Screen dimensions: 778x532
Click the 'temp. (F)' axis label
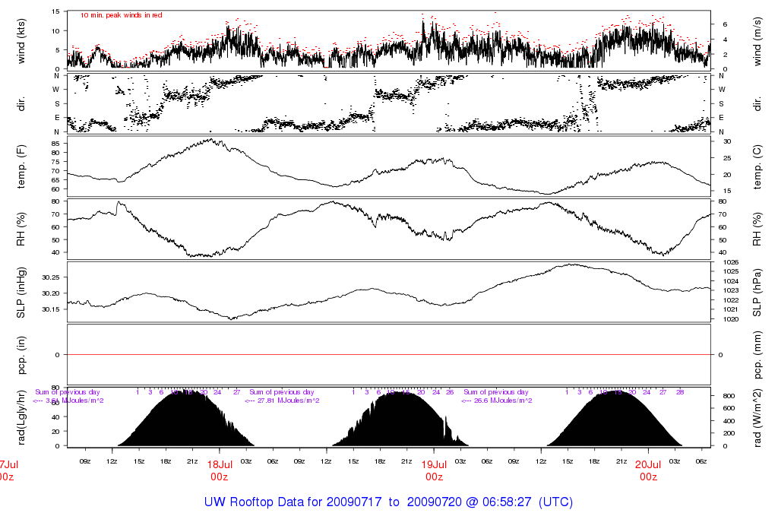[x=21, y=166]
